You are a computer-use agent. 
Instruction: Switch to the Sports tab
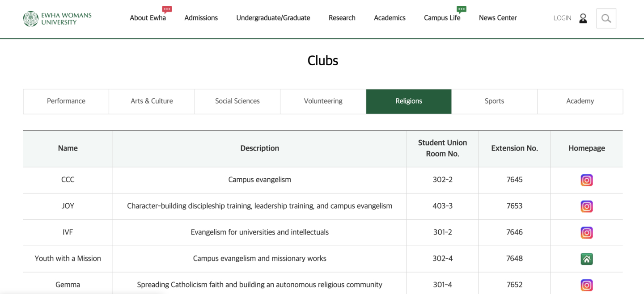pos(494,101)
